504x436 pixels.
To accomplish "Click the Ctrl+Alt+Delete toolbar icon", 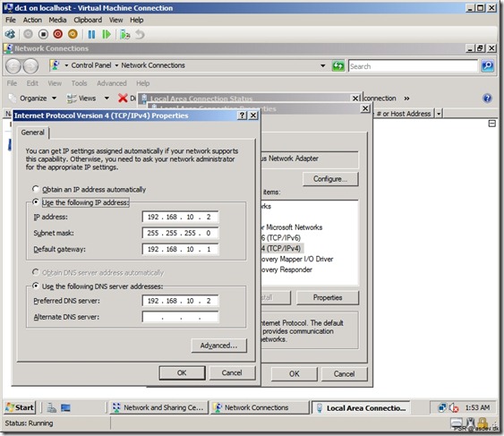I will pos(10,34).
